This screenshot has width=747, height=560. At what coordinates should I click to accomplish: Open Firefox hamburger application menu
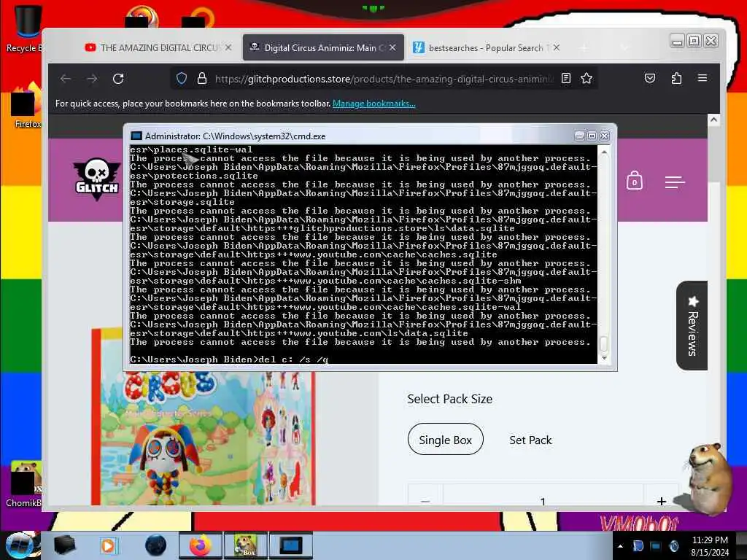tap(703, 77)
